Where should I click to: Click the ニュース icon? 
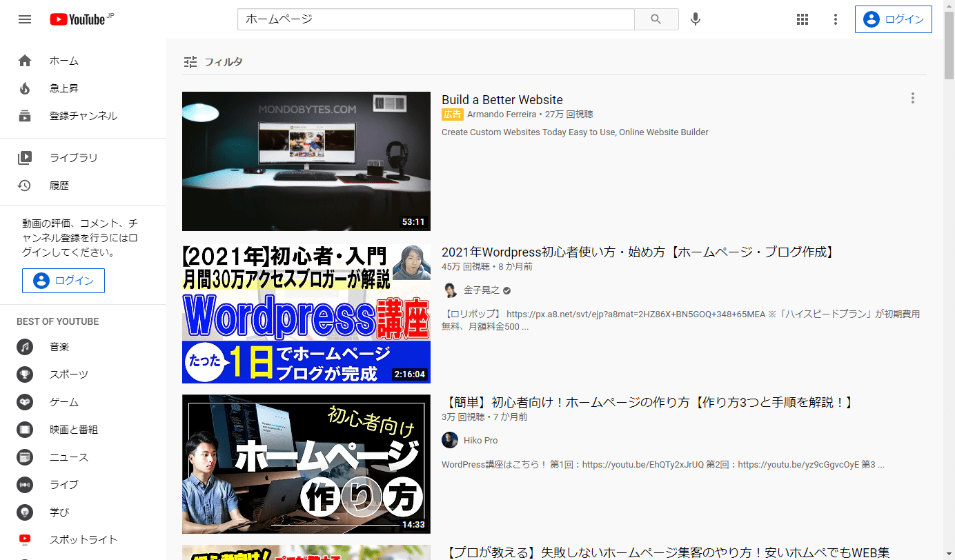coord(25,457)
